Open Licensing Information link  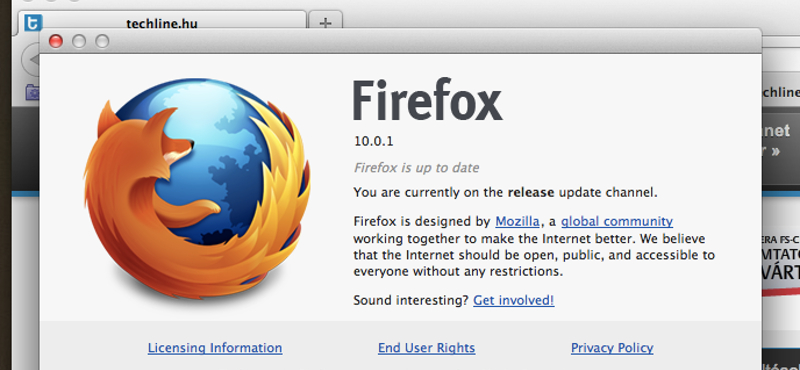(215, 348)
